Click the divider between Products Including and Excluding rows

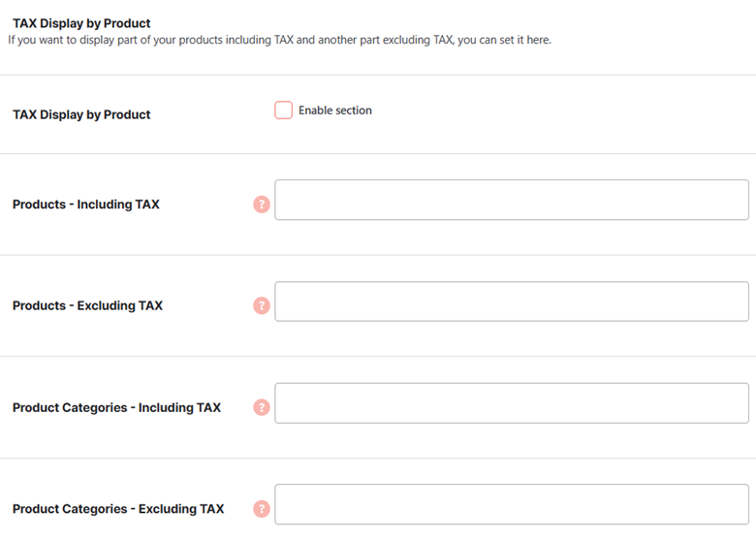pyautogui.click(x=378, y=255)
